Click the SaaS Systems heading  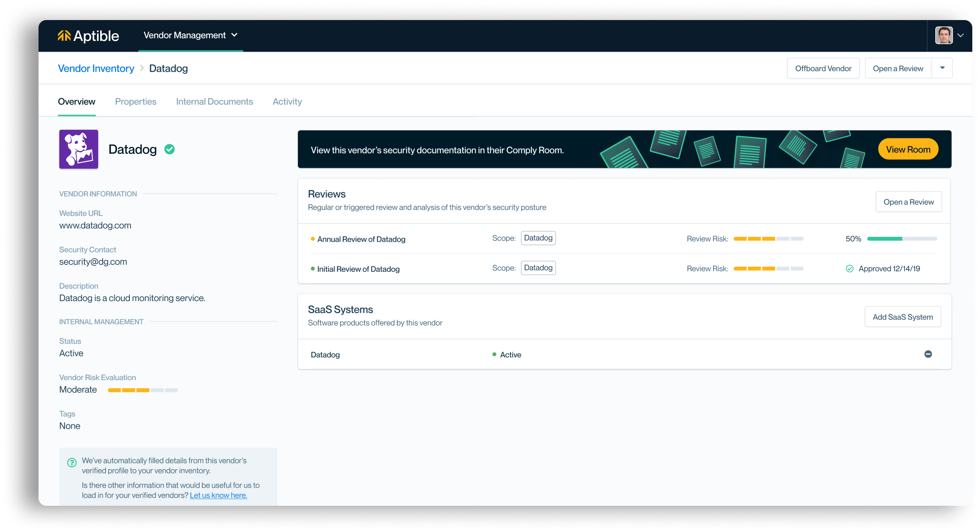tap(340, 310)
